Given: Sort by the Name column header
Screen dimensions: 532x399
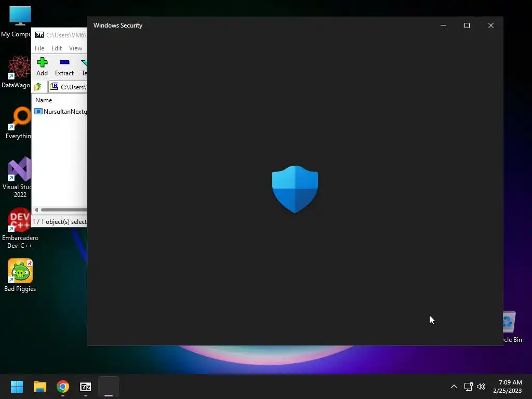Looking at the screenshot, I should coord(44,100).
